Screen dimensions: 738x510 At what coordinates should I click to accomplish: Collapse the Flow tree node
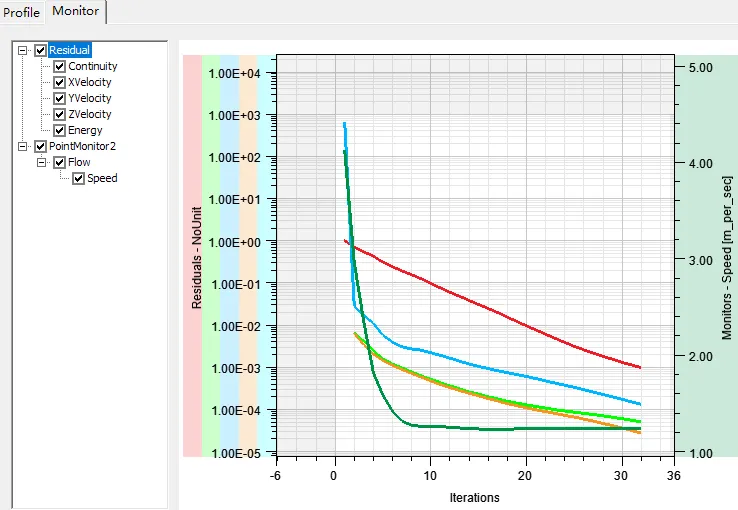point(41,162)
